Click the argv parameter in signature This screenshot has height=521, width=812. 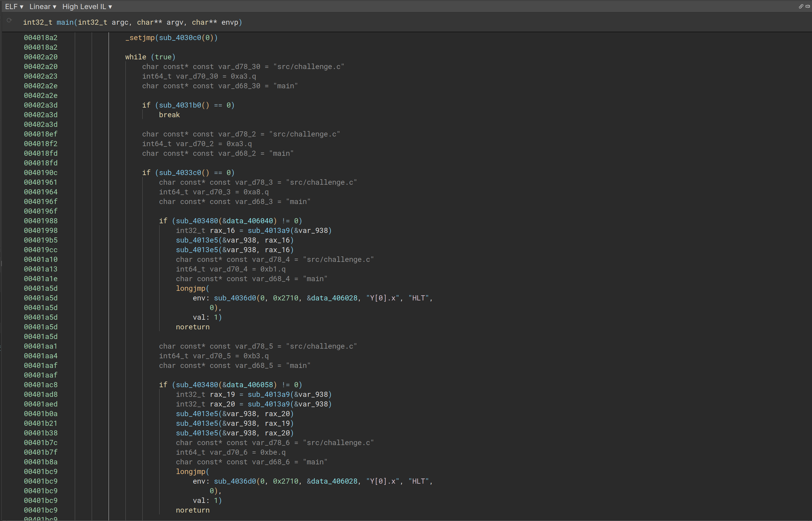[174, 22]
